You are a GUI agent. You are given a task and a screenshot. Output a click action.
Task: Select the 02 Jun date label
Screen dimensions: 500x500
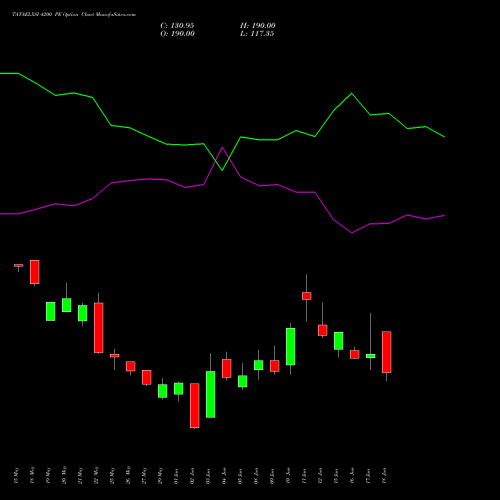tap(193, 476)
